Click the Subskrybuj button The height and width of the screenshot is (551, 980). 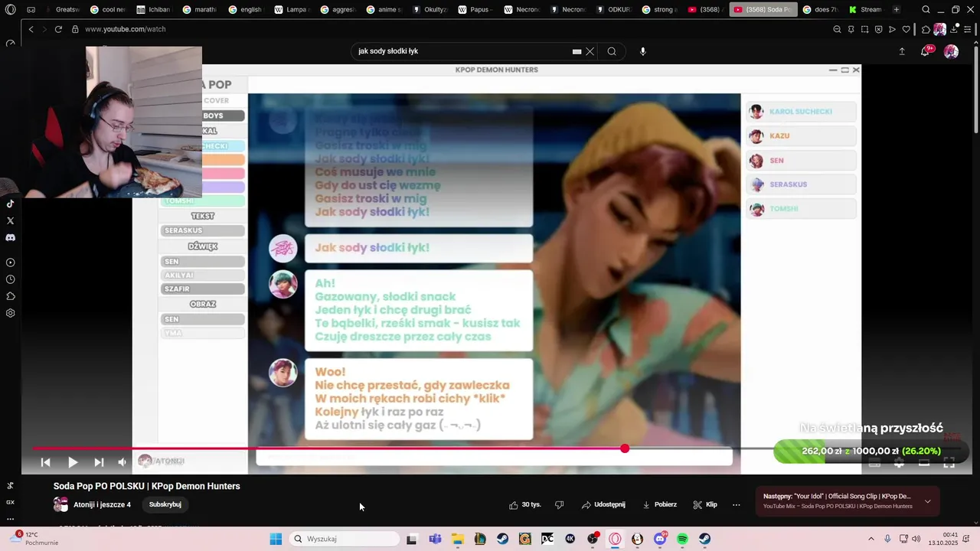pyautogui.click(x=165, y=505)
